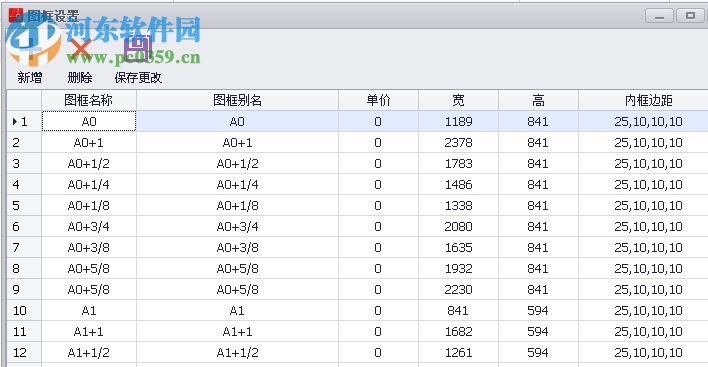Viewport: 708px width, 367px height.
Task: Click width value 1189
Action: point(458,121)
